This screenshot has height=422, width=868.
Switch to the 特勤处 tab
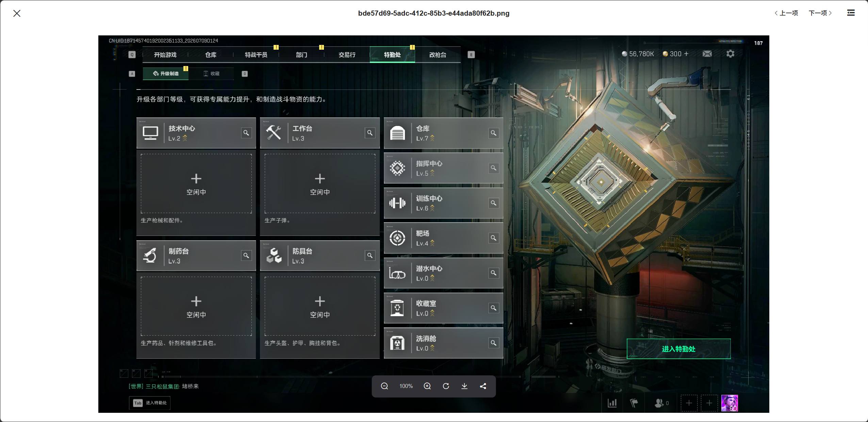(392, 55)
